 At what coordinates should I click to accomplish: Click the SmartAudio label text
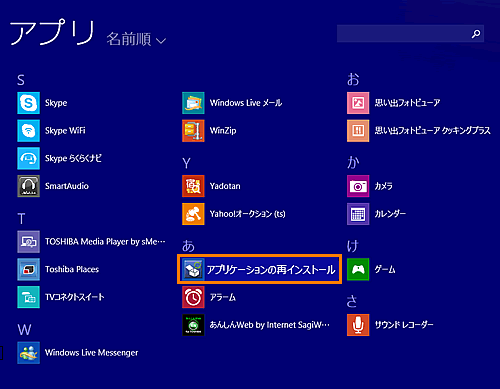coord(67,186)
